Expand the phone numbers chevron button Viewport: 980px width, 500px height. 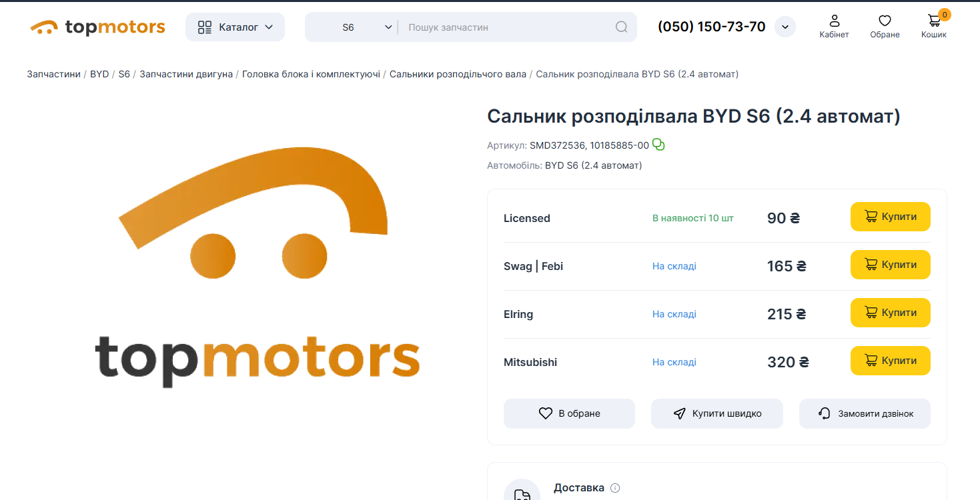click(x=785, y=27)
